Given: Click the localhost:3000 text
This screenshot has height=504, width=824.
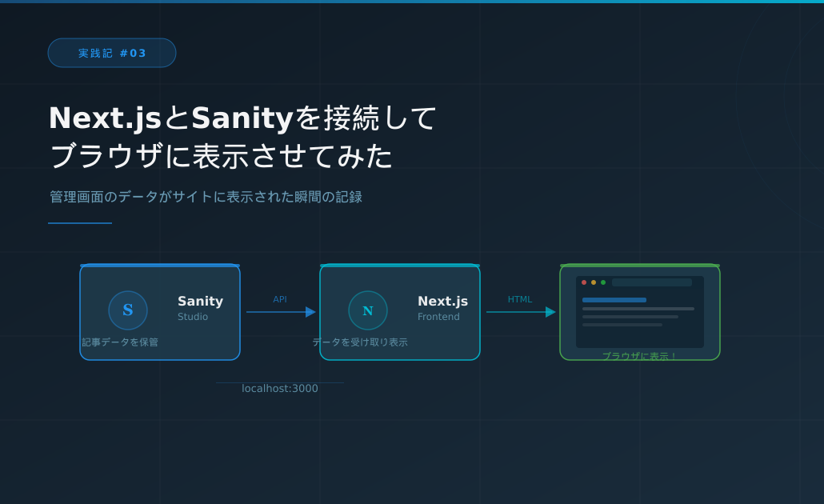Looking at the screenshot, I should [x=280, y=388].
